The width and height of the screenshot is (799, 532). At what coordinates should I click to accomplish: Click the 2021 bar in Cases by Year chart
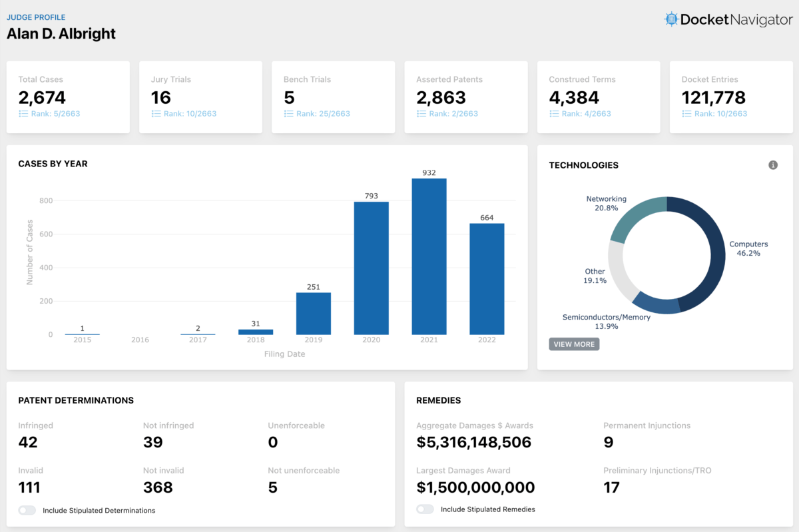click(x=429, y=256)
